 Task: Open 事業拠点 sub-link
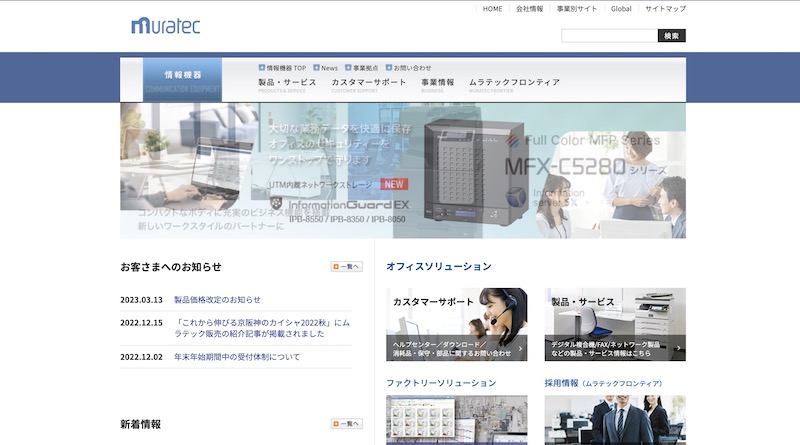pyautogui.click(x=362, y=68)
